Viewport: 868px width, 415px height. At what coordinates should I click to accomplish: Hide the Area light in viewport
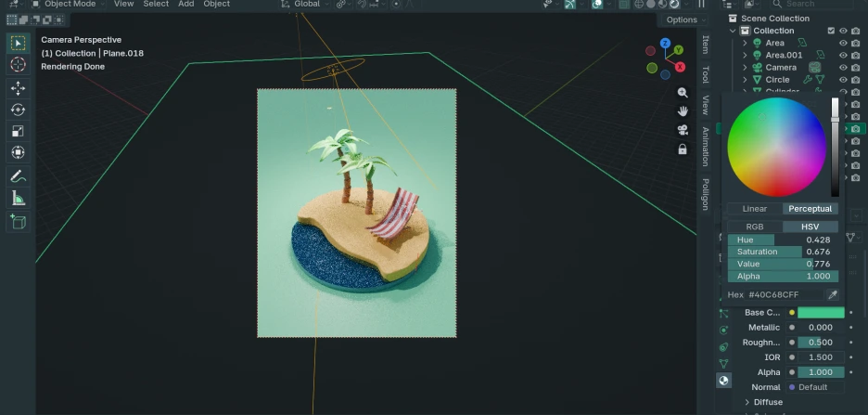click(x=843, y=43)
